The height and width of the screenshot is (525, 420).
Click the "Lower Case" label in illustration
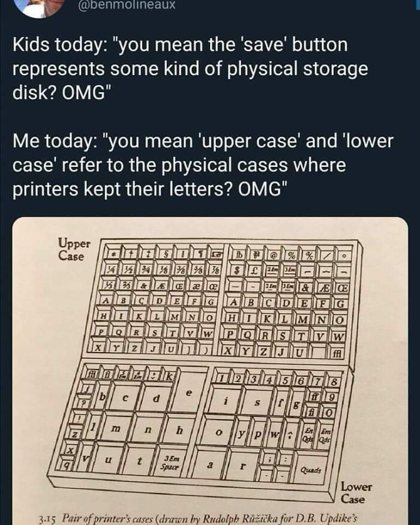358,492
